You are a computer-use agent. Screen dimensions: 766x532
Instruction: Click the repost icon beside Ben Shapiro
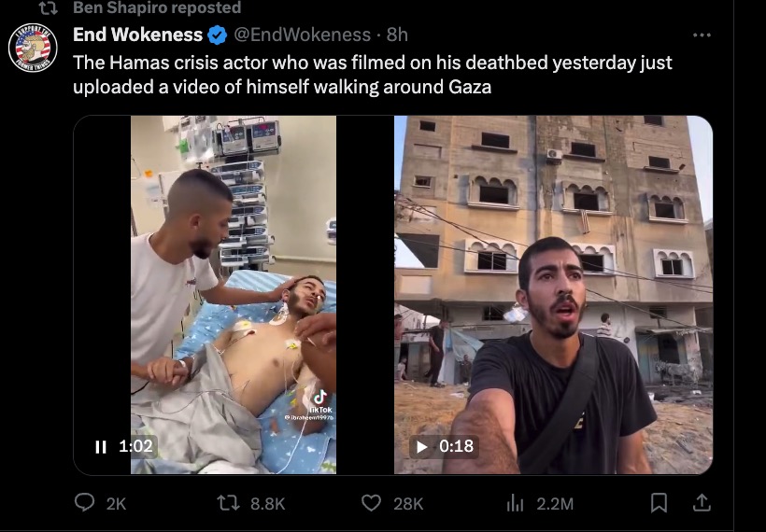(x=49, y=7)
